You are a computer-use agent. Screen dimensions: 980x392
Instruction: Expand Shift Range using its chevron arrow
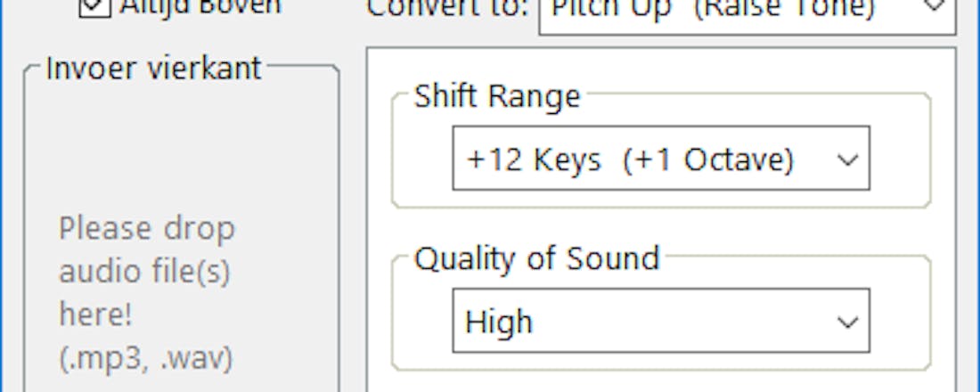[847, 160]
